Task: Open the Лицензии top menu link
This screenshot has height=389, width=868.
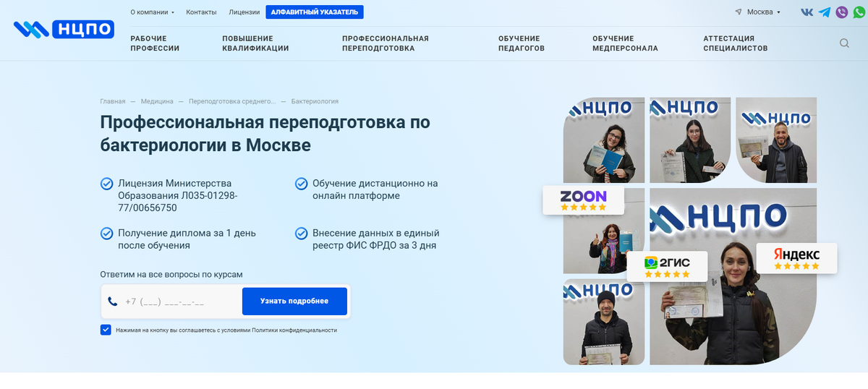Action: tap(244, 12)
